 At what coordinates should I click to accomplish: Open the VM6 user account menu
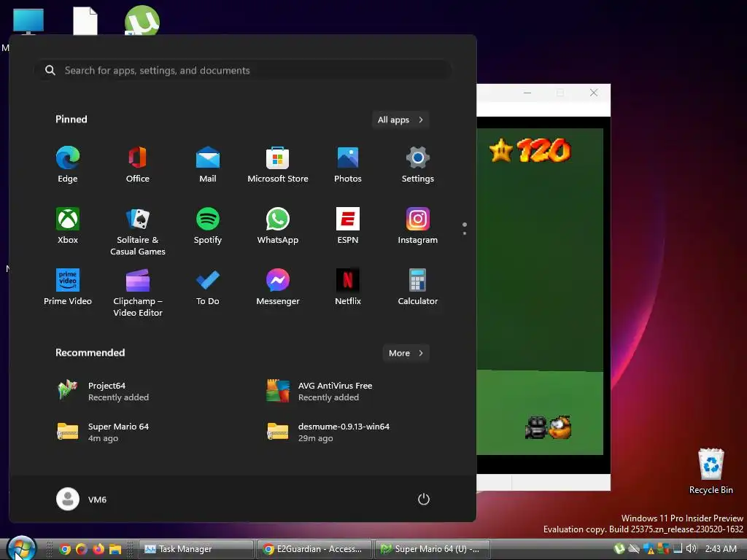(82, 499)
